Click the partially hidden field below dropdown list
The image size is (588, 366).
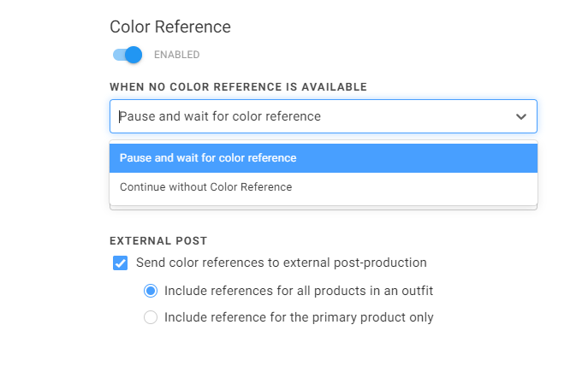(x=324, y=208)
